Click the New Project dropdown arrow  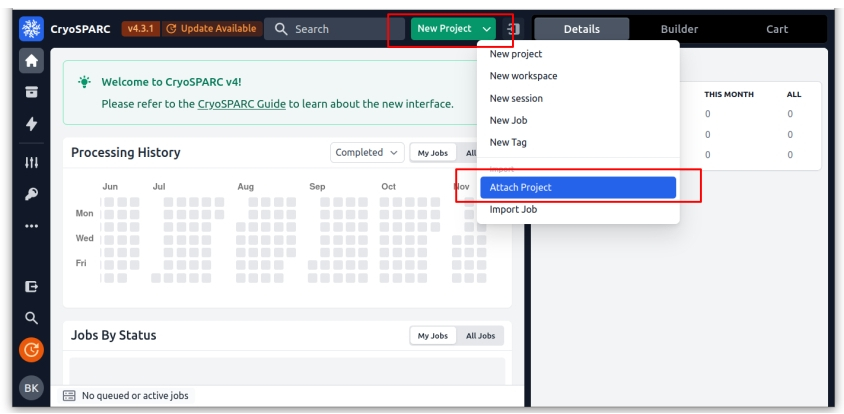pos(487,29)
